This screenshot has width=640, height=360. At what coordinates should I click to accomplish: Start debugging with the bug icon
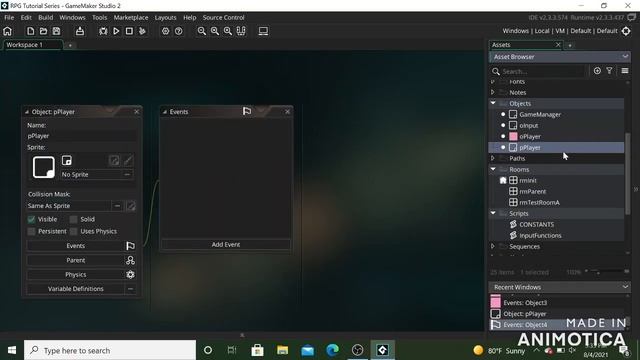(x=103, y=31)
